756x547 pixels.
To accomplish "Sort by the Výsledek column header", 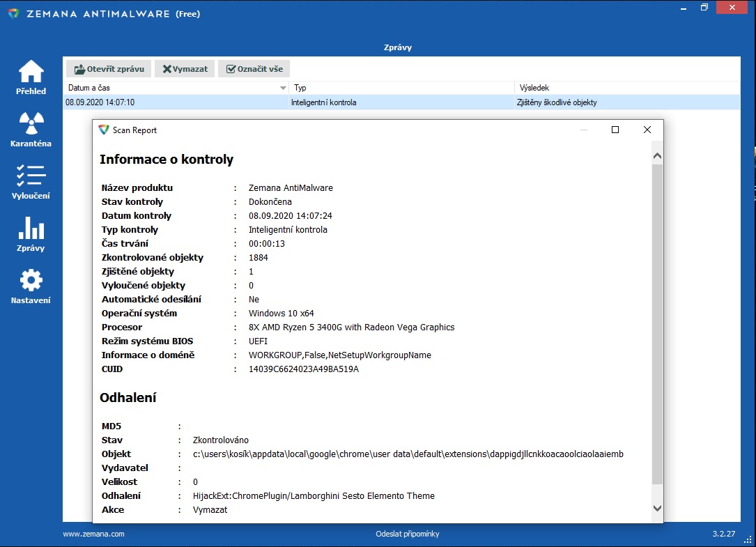I will coord(627,88).
